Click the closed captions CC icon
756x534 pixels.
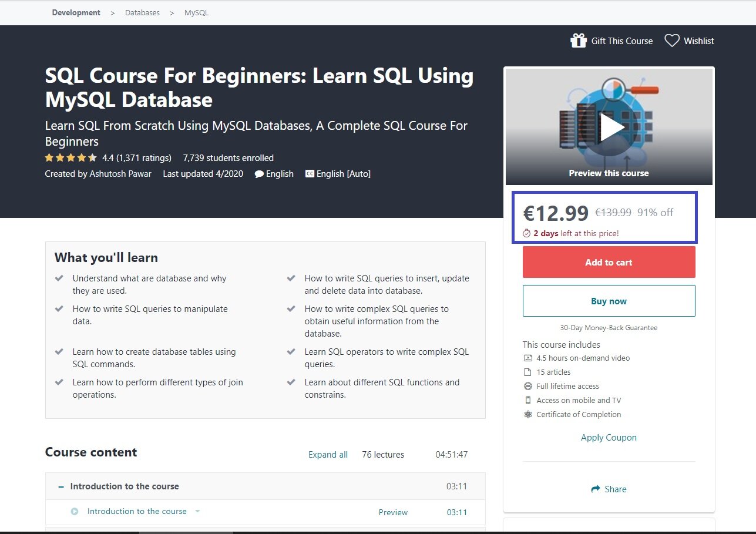[x=310, y=174]
